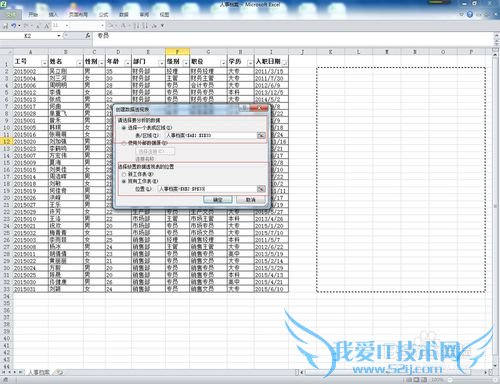This screenshot has height=384, width=500.
Task: Click the dialog help button in title bar
Action: tap(245, 109)
